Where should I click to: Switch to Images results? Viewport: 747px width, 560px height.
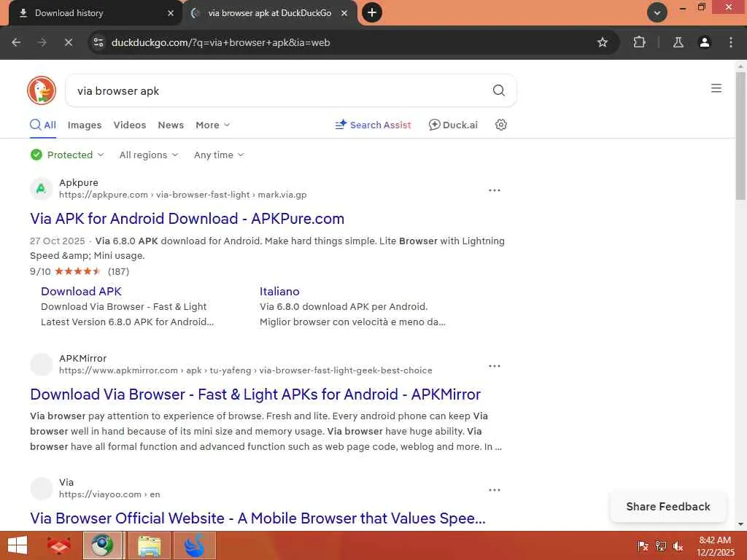point(85,125)
